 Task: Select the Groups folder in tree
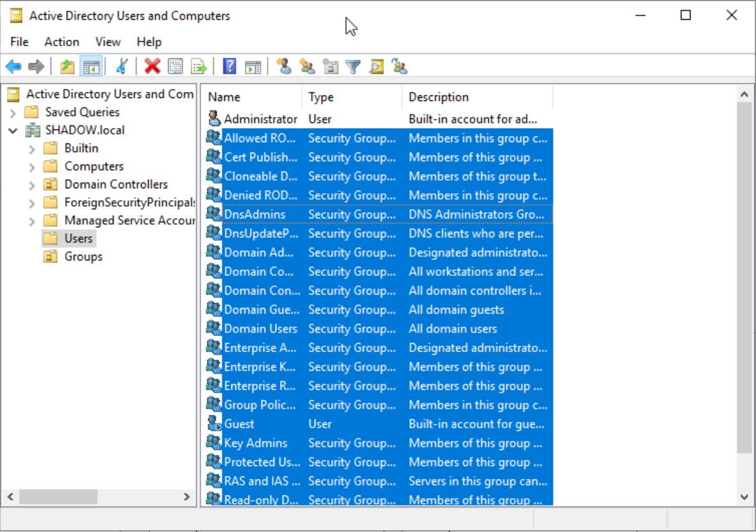pos(83,257)
